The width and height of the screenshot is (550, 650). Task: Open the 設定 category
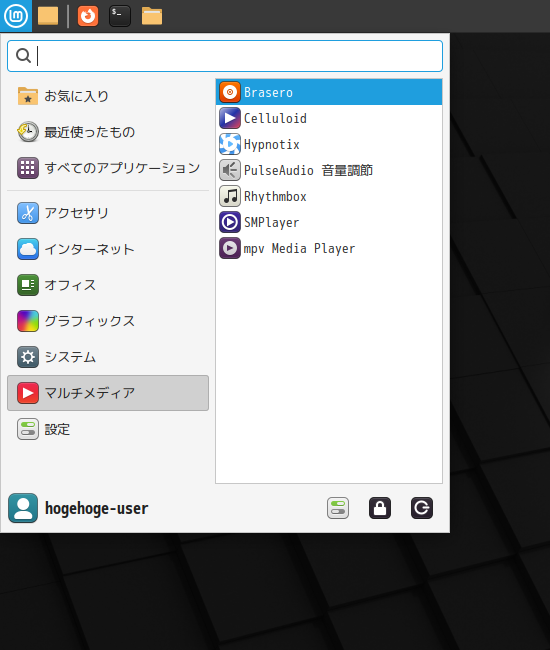[108, 429]
